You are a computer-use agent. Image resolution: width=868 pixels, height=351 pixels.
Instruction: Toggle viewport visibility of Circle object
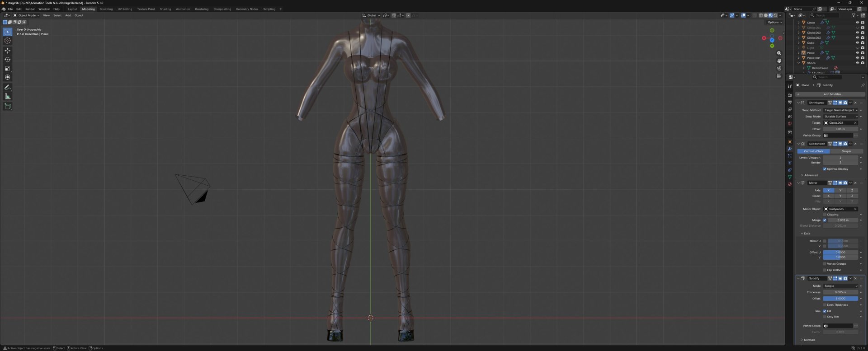point(857,23)
